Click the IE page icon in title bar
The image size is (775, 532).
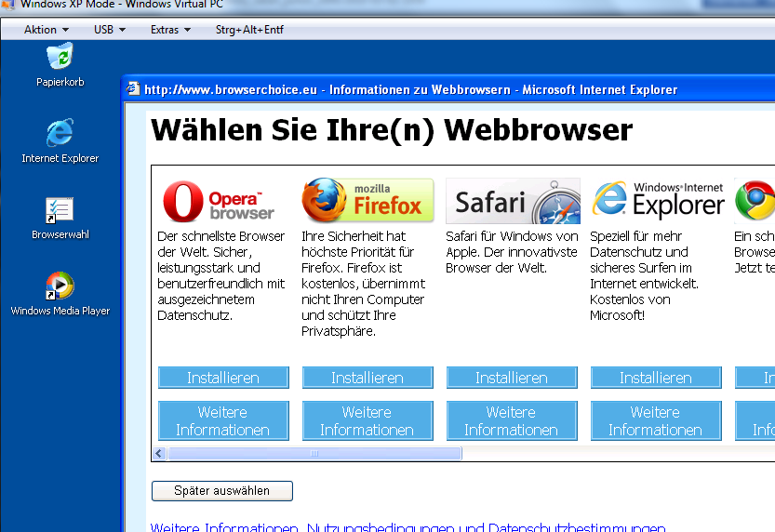132,89
